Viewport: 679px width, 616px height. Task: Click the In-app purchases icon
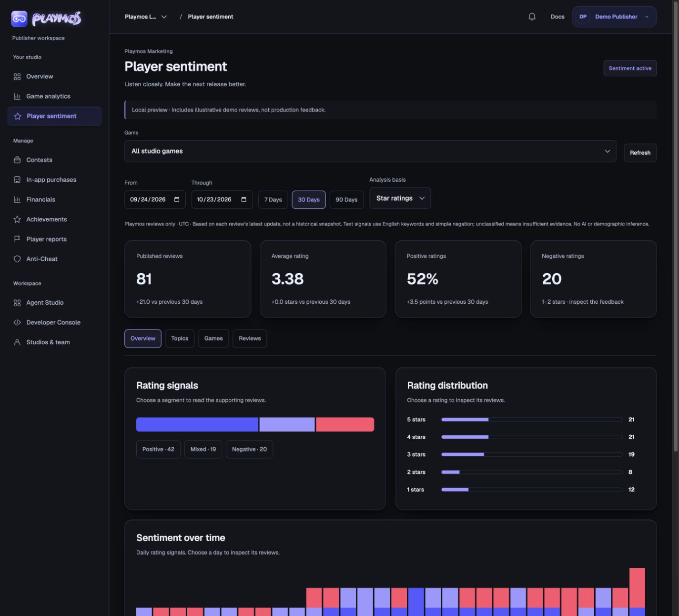coord(17,180)
